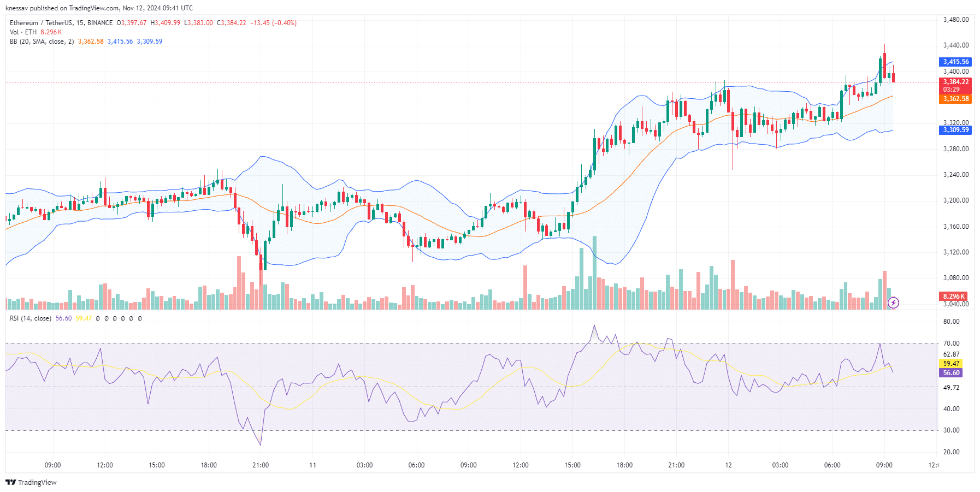Viewport: 980px width, 492px height.
Task: Click the 20.00 RSI axis label
Action: (x=951, y=452)
